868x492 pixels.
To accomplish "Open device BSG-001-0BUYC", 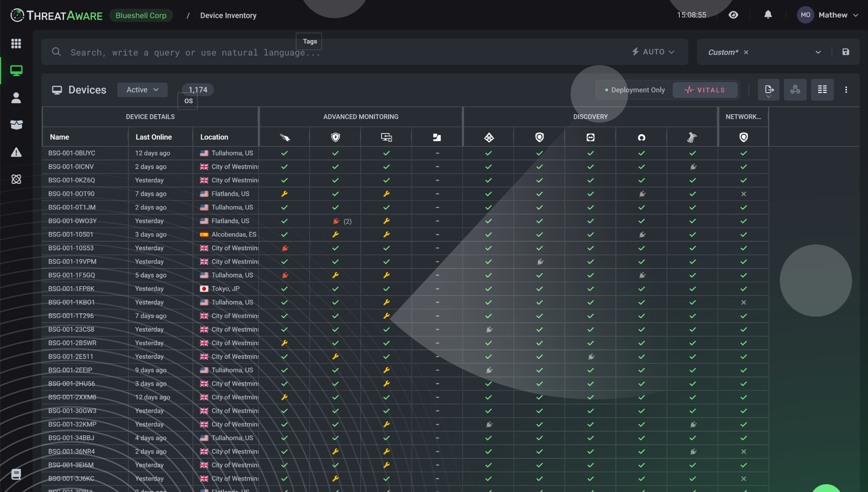I will [x=72, y=153].
